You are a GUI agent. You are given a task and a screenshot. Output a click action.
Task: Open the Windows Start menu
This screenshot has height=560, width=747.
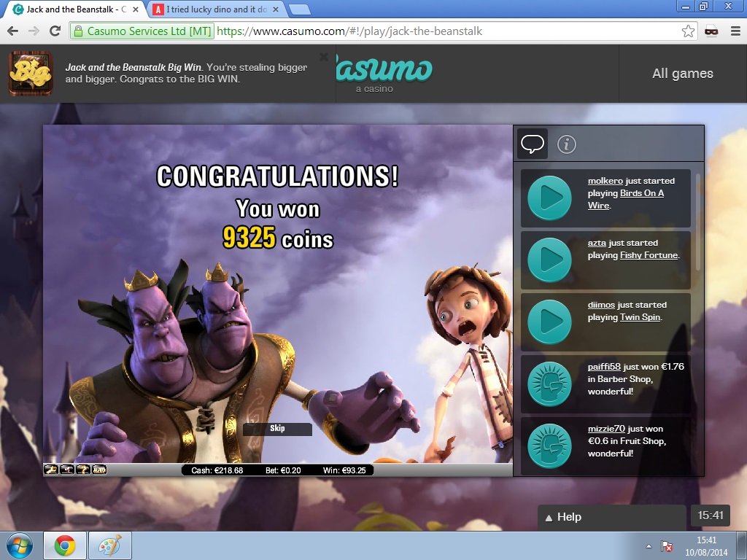point(20,545)
